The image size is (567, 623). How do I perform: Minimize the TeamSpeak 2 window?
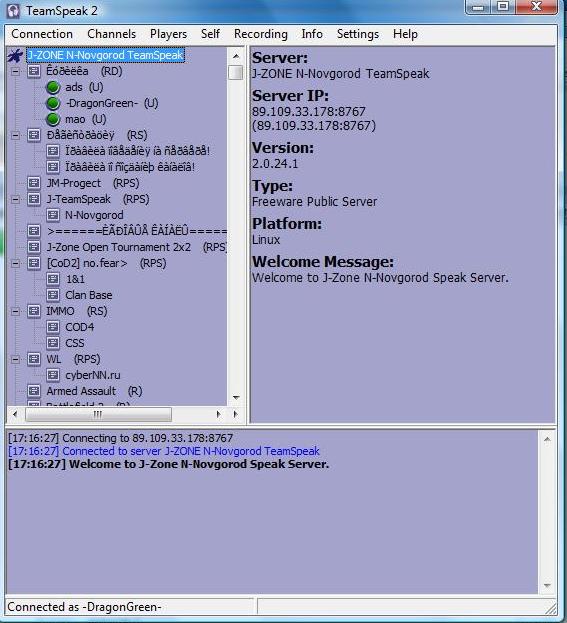(478, 7)
